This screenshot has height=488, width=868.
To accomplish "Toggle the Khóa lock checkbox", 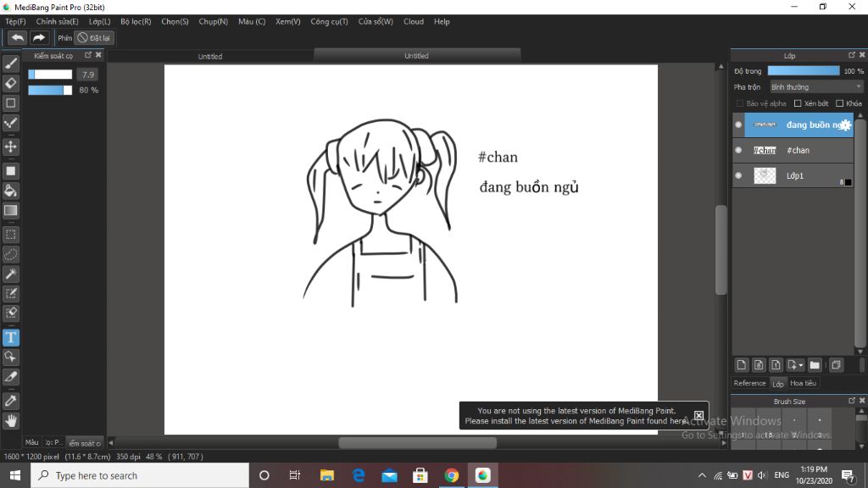I will (840, 103).
